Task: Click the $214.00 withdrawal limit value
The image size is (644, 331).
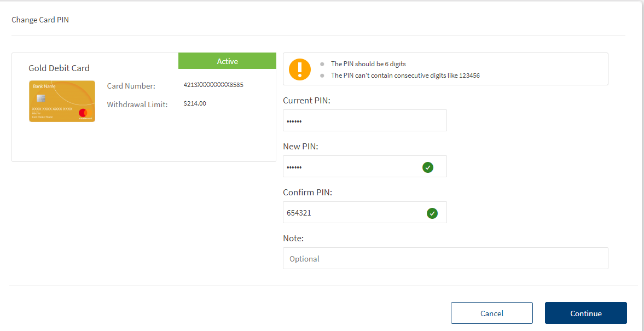Action: (195, 103)
